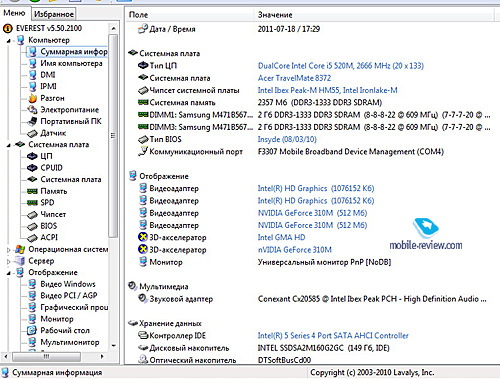Click the Датчик sensor icon
The image size is (500, 379).
(x=32, y=133)
